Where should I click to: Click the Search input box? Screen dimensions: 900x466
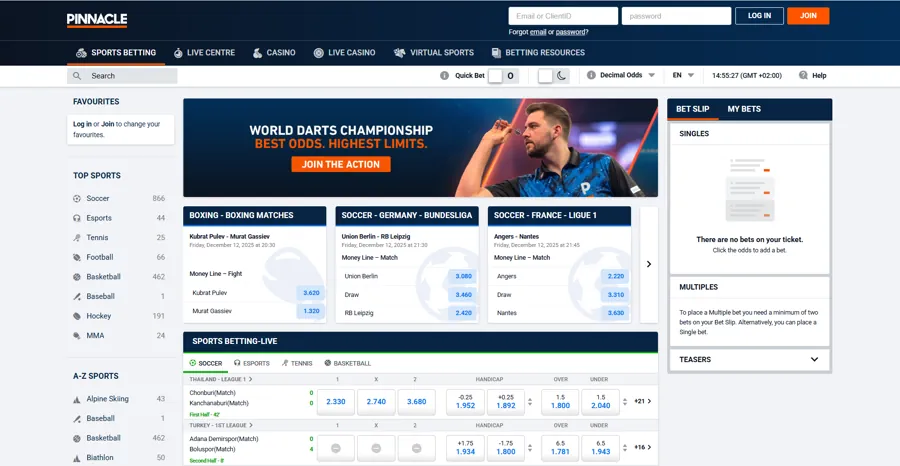point(122,76)
